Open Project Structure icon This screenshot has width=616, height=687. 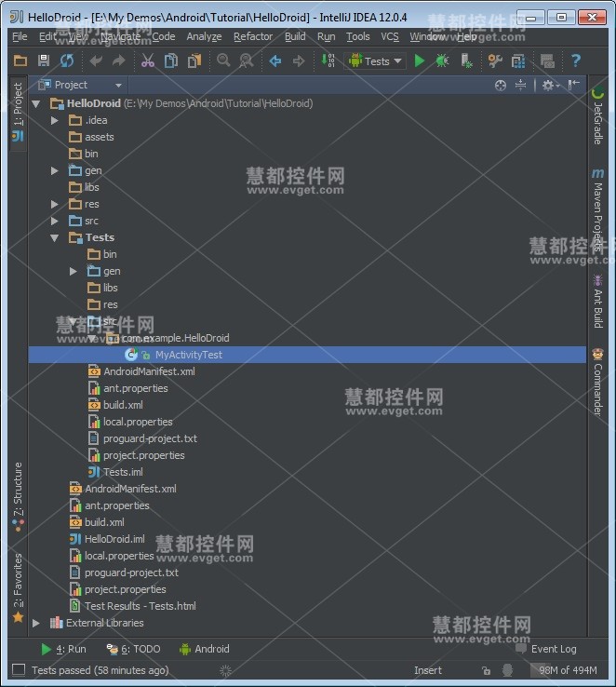pos(518,61)
